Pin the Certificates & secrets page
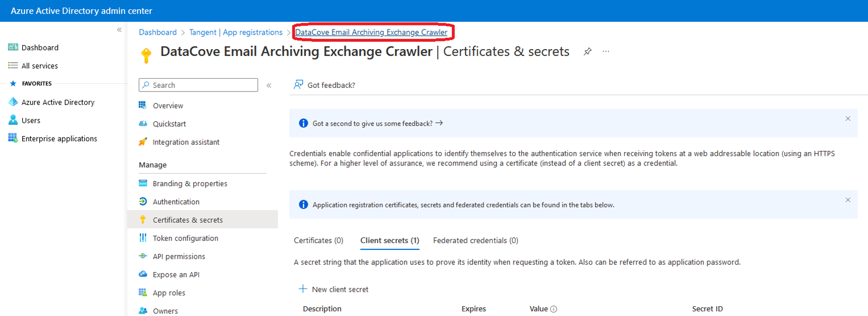The height and width of the screenshot is (316, 868). (x=587, y=52)
